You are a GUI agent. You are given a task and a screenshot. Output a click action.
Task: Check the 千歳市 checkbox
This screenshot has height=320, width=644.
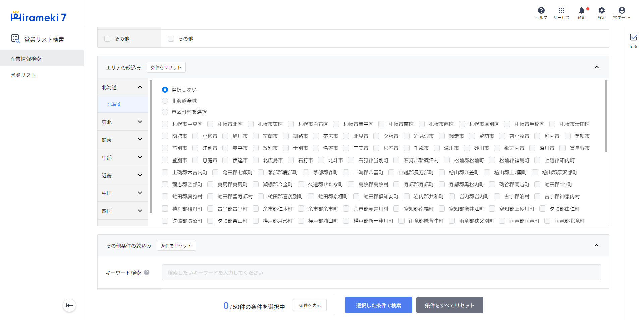(x=407, y=148)
